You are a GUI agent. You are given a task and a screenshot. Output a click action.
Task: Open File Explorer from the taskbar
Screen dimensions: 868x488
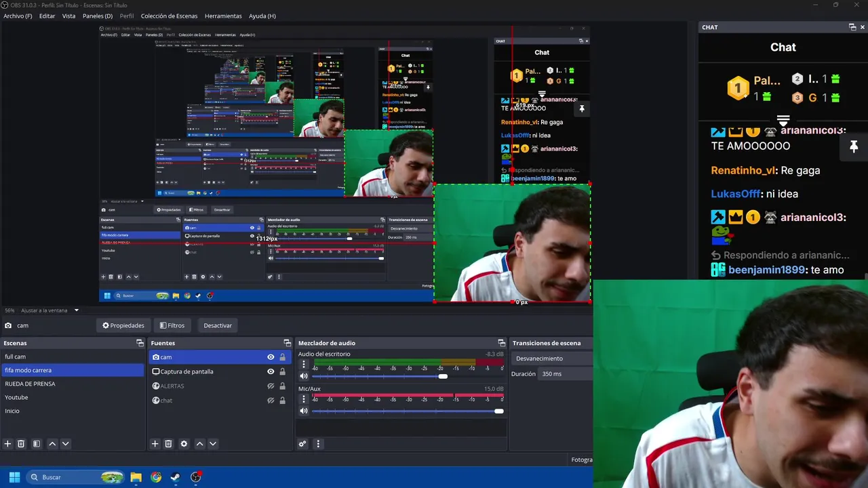[x=136, y=477]
